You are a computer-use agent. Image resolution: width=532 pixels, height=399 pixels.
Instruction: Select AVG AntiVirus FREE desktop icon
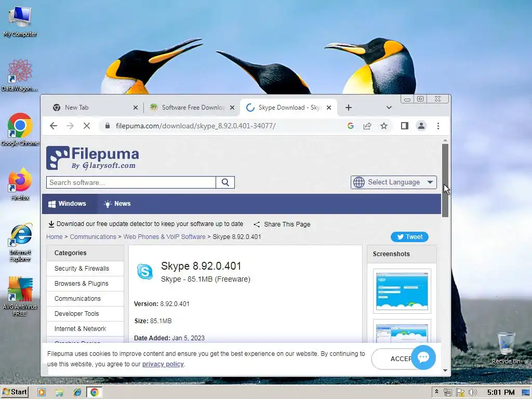coord(20,297)
